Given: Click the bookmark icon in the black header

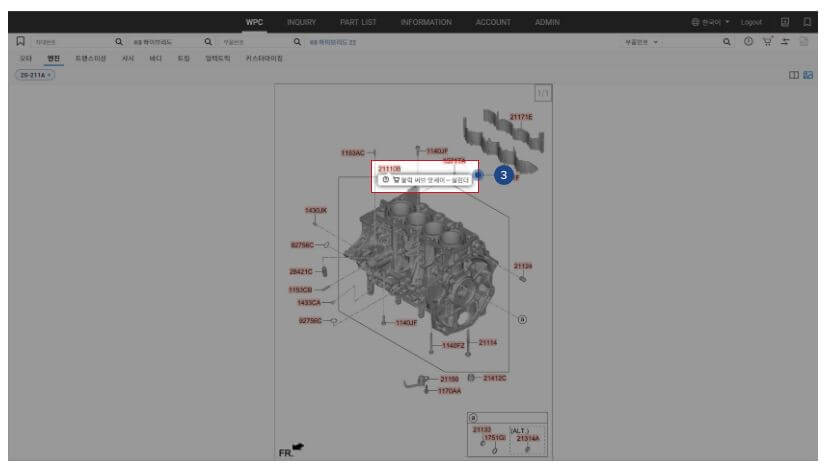Looking at the screenshot, I should [x=807, y=22].
